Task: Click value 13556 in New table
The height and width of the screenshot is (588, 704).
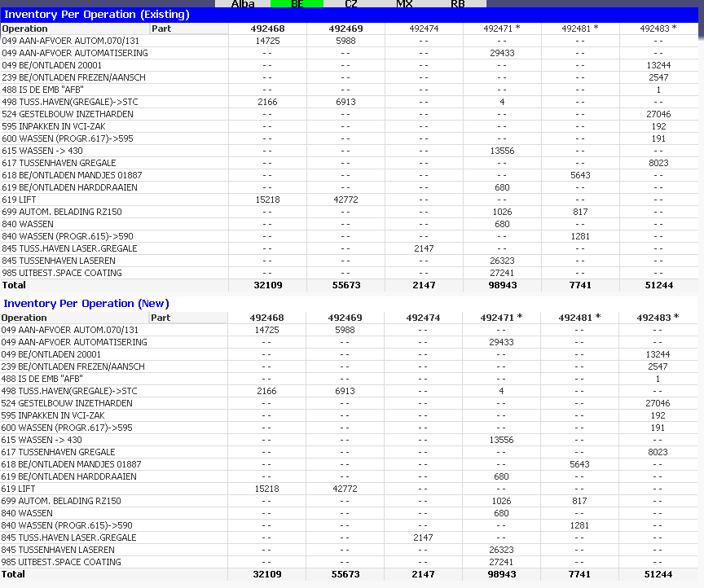Action: [501, 440]
